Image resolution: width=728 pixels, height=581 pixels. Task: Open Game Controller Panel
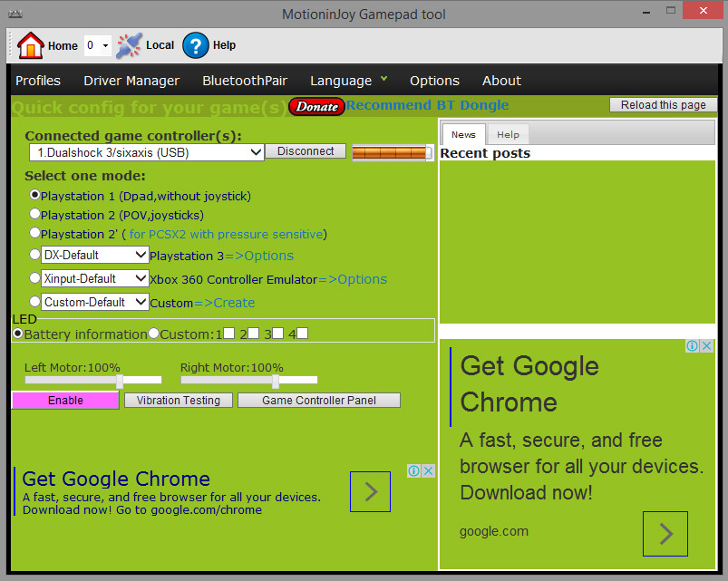319,400
